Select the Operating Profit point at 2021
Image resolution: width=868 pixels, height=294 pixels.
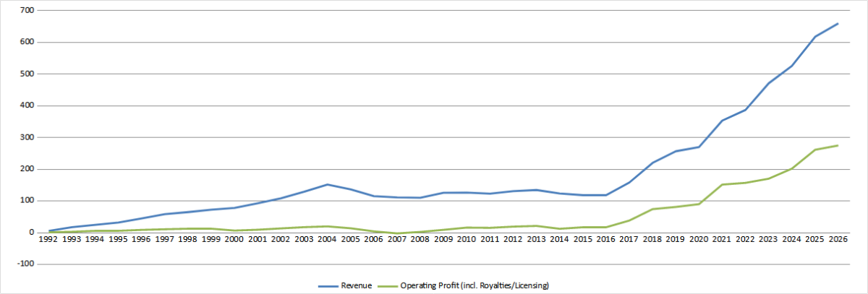tap(721, 184)
